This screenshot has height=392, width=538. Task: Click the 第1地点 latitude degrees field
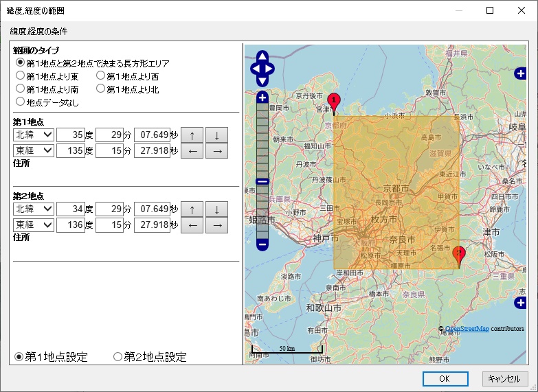point(71,134)
